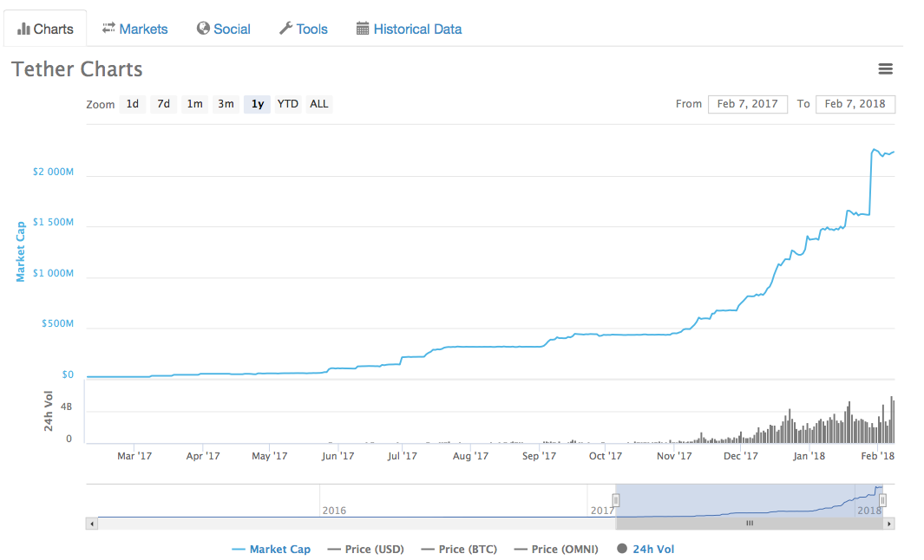Image resolution: width=924 pixels, height=560 pixels.
Task: Click the Oct '17 date label
Action: tap(606, 456)
